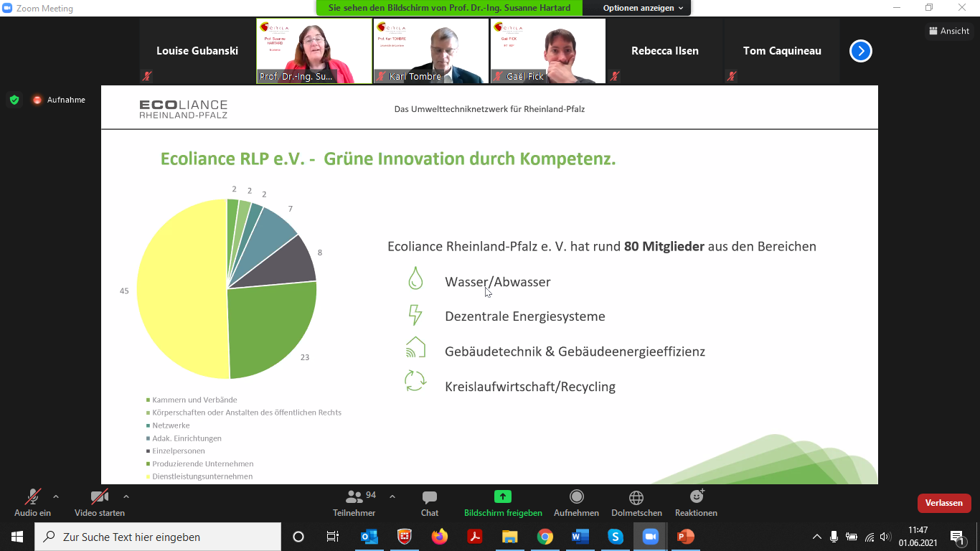Select Tom Caquineau participant tile

782,51
